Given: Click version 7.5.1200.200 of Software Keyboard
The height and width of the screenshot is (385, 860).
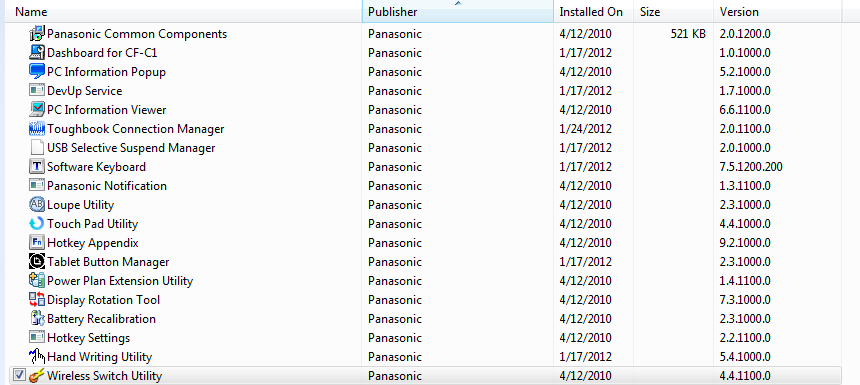Looking at the screenshot, I should (x=751, y=167).
